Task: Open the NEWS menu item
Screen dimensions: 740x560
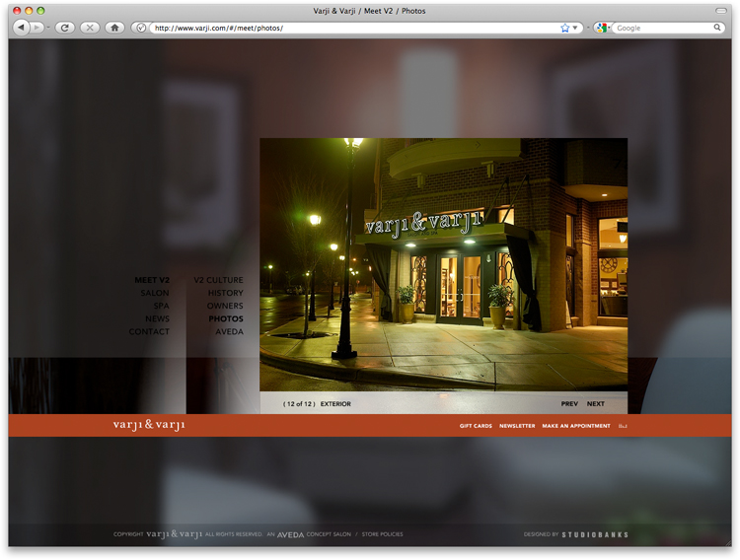Action: click(157, 318)
